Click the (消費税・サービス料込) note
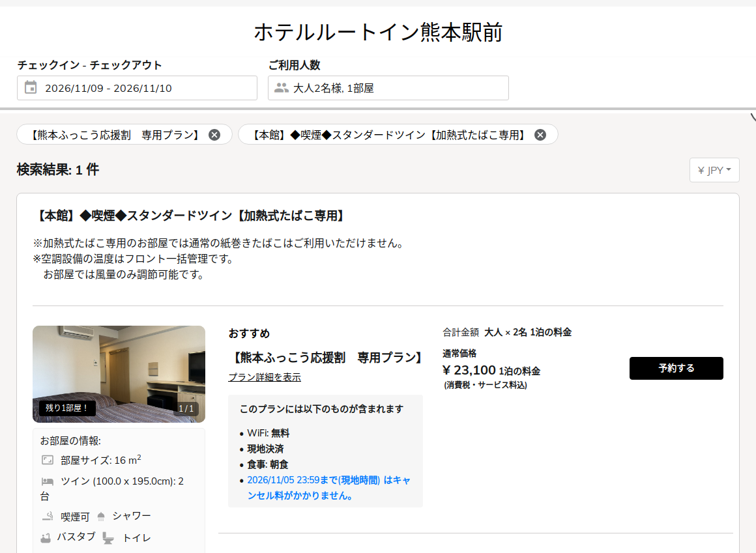 [486, 385]
